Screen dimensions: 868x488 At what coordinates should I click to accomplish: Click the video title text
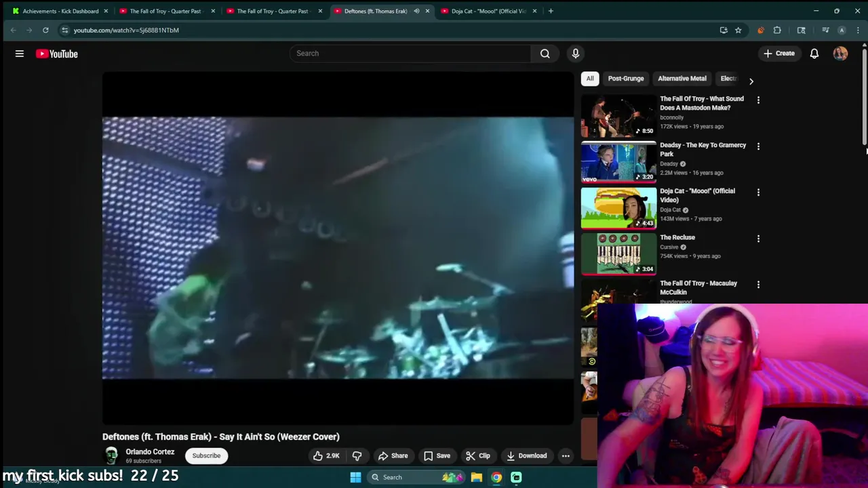tap(221, 436)
